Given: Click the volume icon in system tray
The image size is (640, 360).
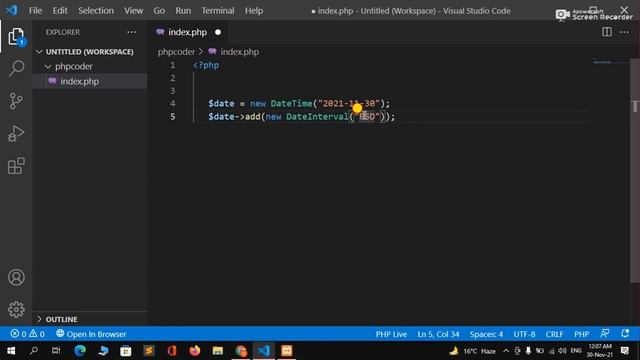Looking at the screenshot, I should (x=562, y=351).
